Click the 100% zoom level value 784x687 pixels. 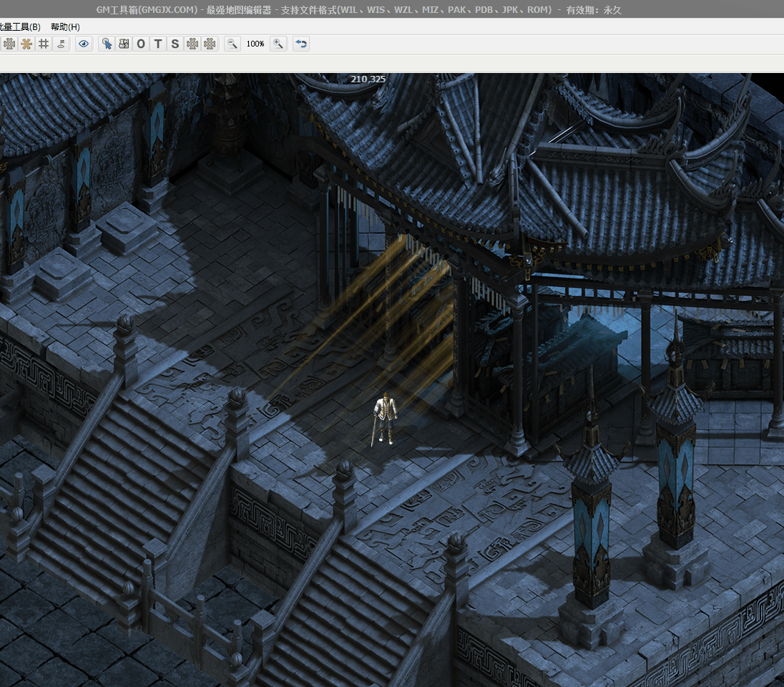coord(255,44)
